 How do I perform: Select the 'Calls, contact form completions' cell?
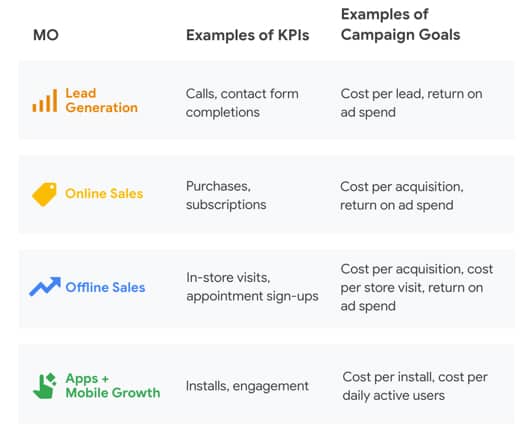[x=242, y=103]
